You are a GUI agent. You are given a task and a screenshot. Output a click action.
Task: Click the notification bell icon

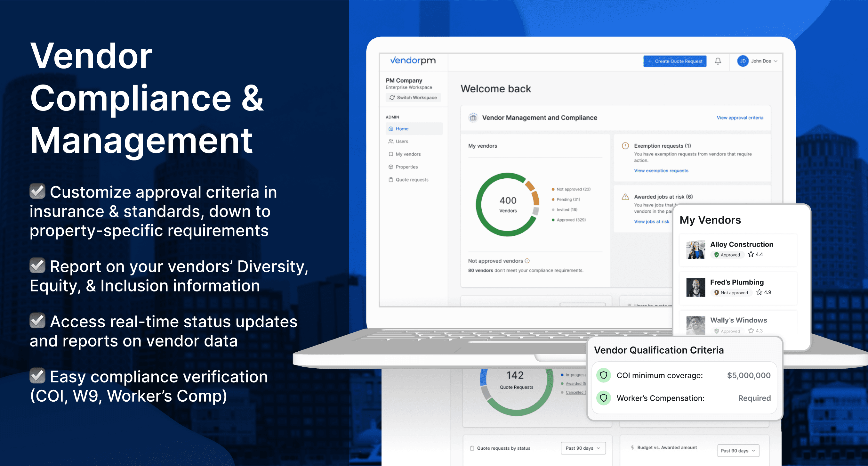pos(718,61)
